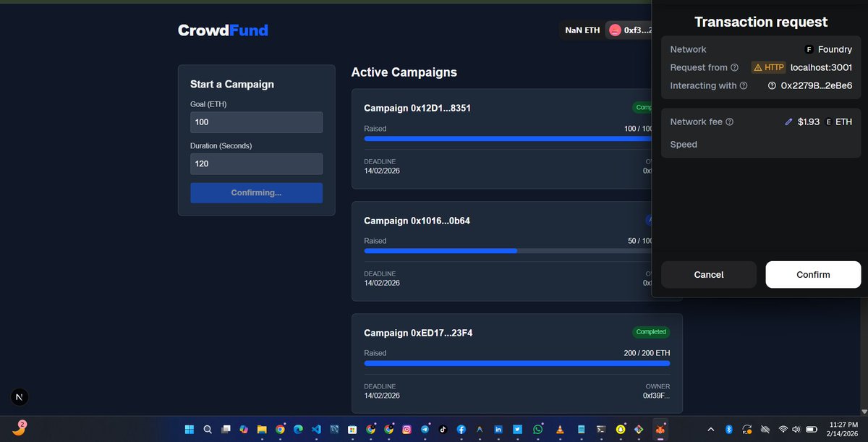The width and height of the screenshot is (868, 442).
Task: Click the Active Campaigns heading
Action: [404, 72]
